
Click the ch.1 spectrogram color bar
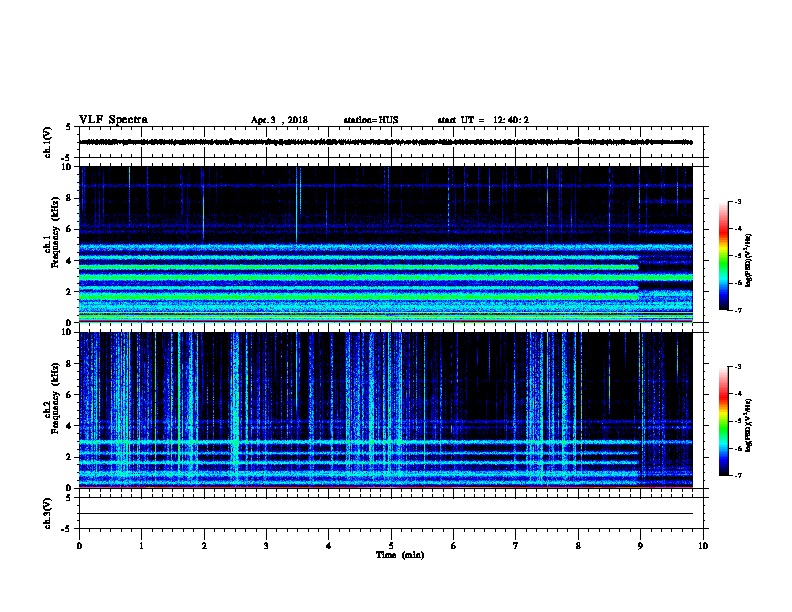(x=724, y=256)
